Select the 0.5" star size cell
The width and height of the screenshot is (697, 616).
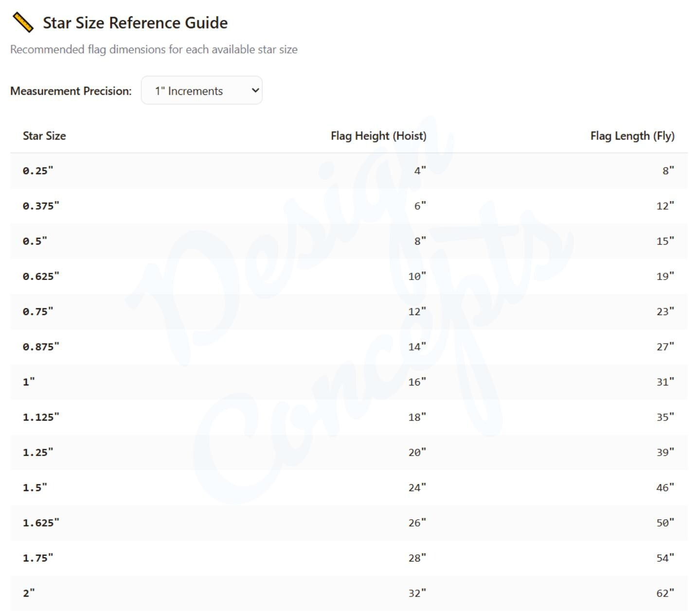tap(35, 241)
